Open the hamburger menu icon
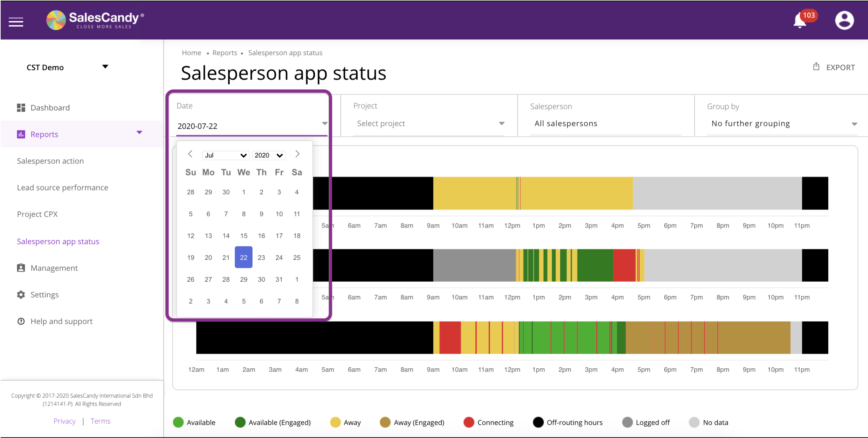 (x=16, y=22)
